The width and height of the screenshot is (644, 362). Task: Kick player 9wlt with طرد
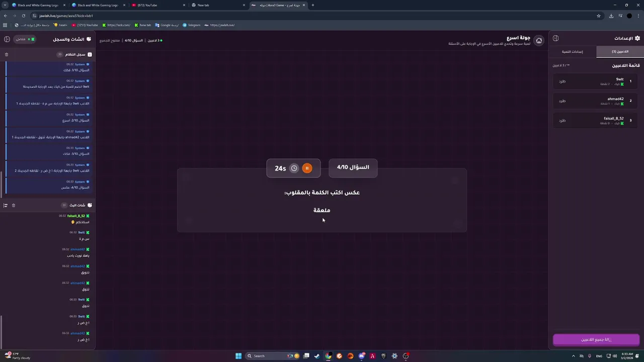coord(562,81)
